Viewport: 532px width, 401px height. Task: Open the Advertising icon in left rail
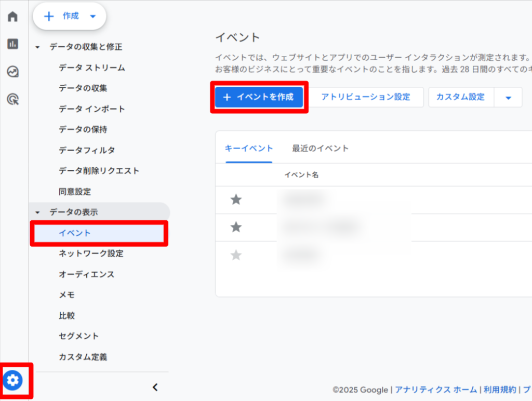[12, 99]
